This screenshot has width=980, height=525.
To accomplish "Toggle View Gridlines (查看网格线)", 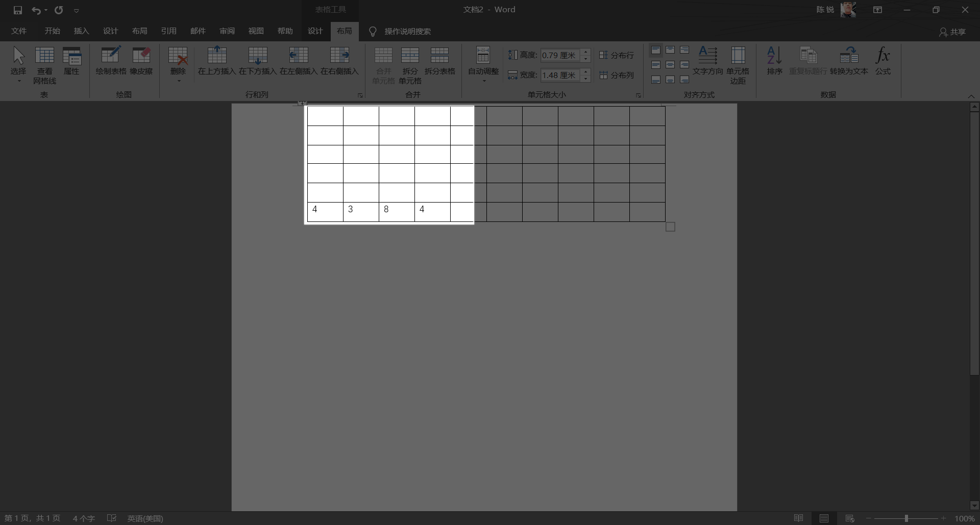I will click(45, 65).
